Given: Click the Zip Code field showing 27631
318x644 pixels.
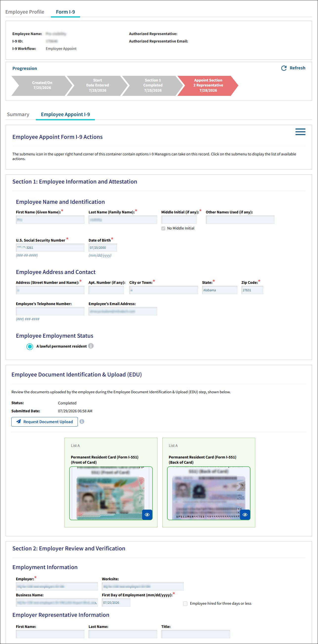Looking at the screenshot, I should [252, 290].
